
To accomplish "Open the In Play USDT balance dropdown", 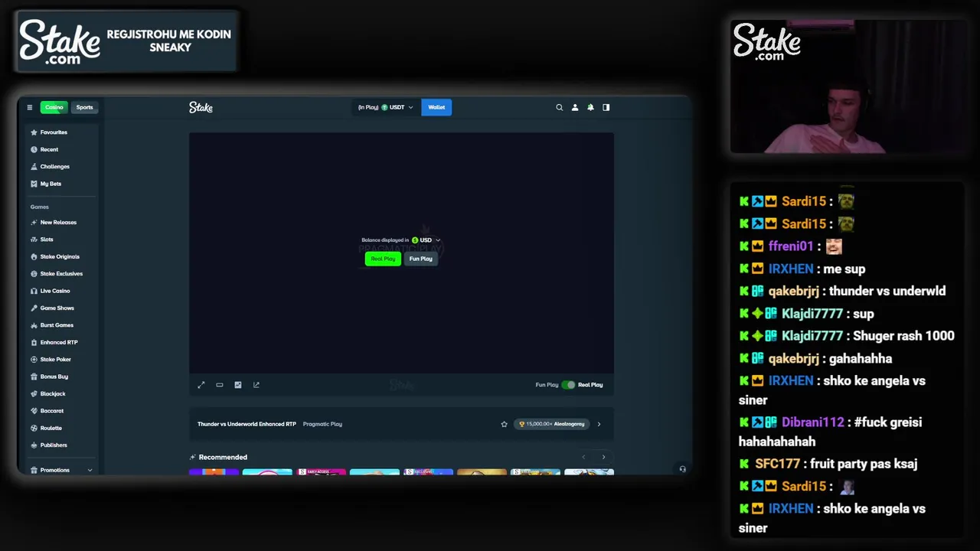I will point(386,107).
